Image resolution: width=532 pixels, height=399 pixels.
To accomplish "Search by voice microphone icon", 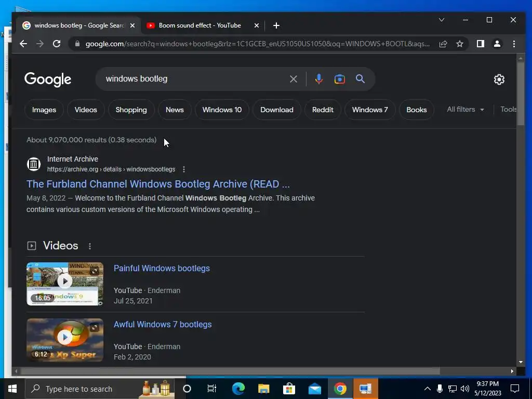I will (318, 79).
